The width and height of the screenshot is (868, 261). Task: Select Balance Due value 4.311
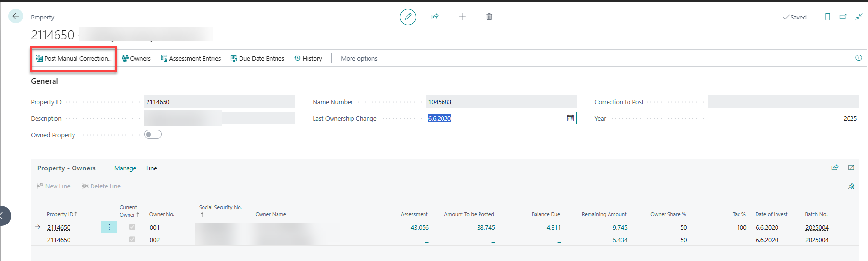tap(554, 227)
